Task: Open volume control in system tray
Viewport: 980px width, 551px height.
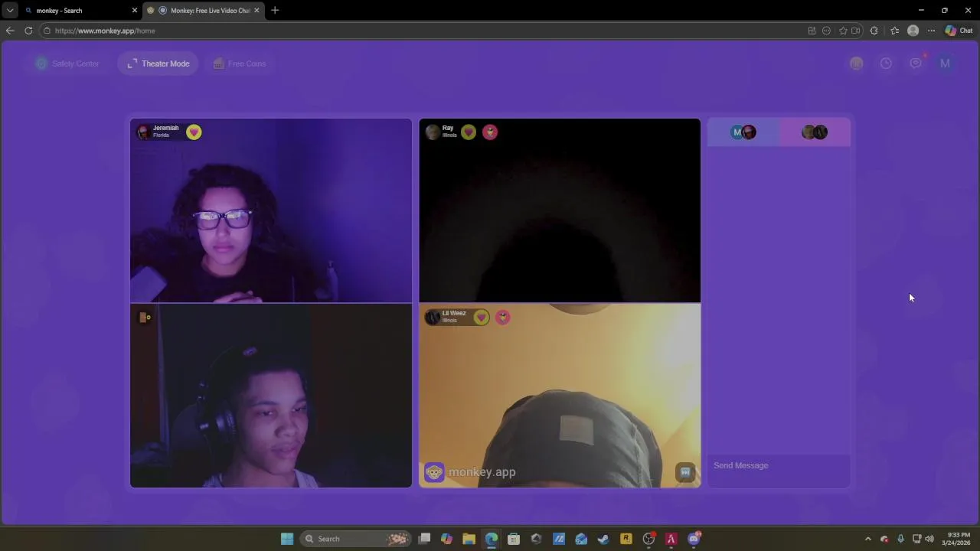Action: pos(929,539)
